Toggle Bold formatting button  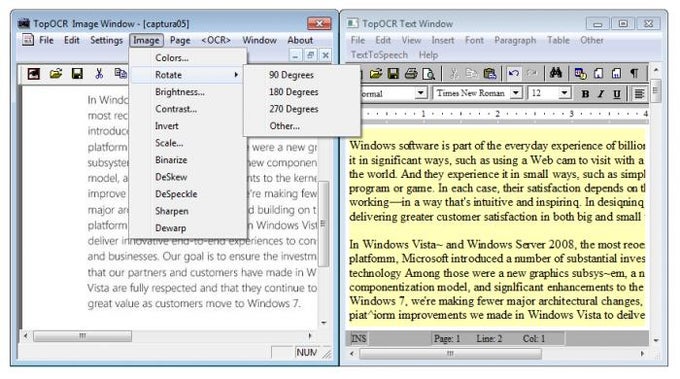click(x=585, y=94)
